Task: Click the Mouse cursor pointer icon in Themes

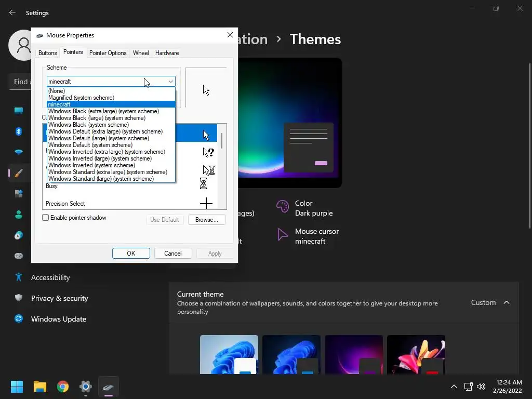Action: [x=282, y=234]
